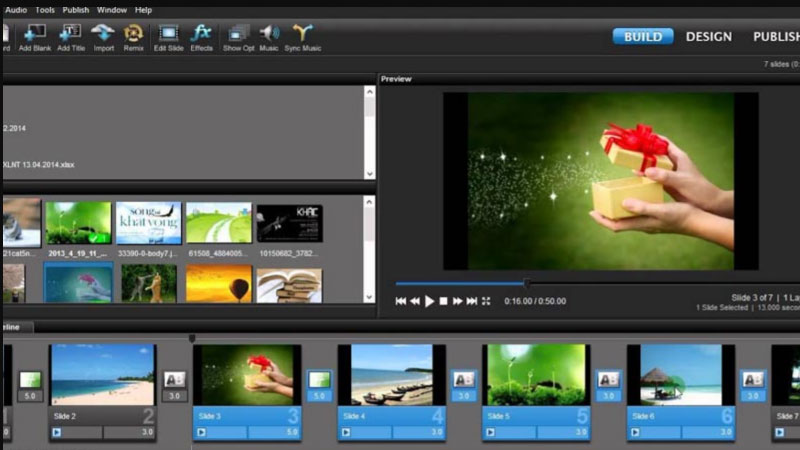The image size is (800, 450).
Task: Click transition icon between Slide 5 and 6
Action: 608,380
